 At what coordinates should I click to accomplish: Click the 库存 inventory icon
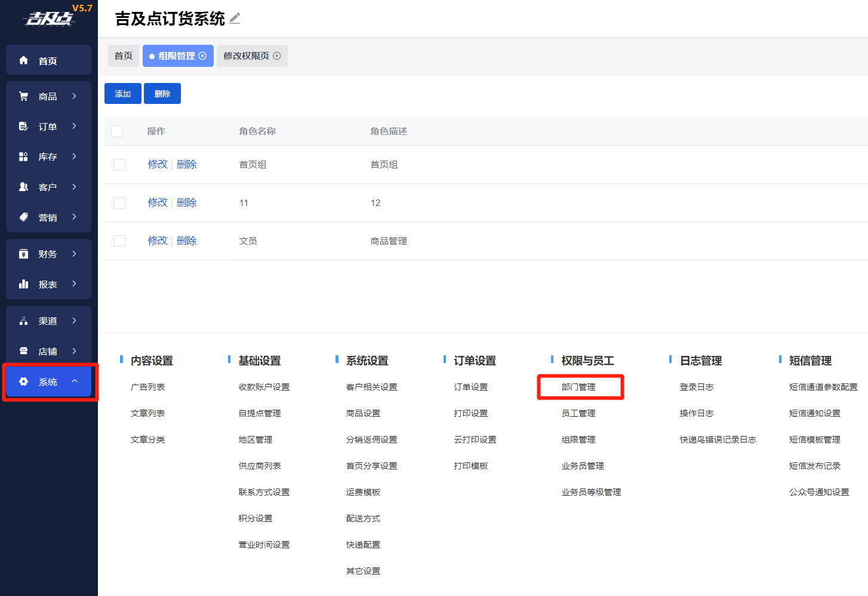pos(24,156)
